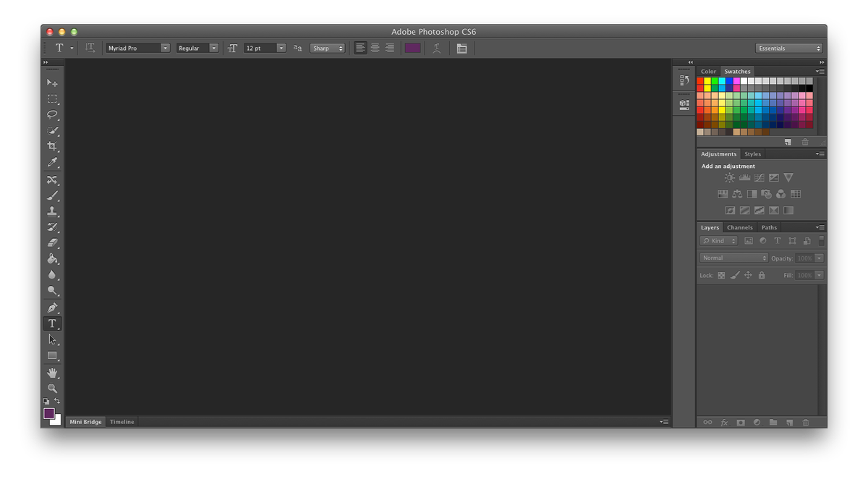Reset default foreground and background colors
The height and width of the screenshot is (482, 868).
(x=46, y=401)
